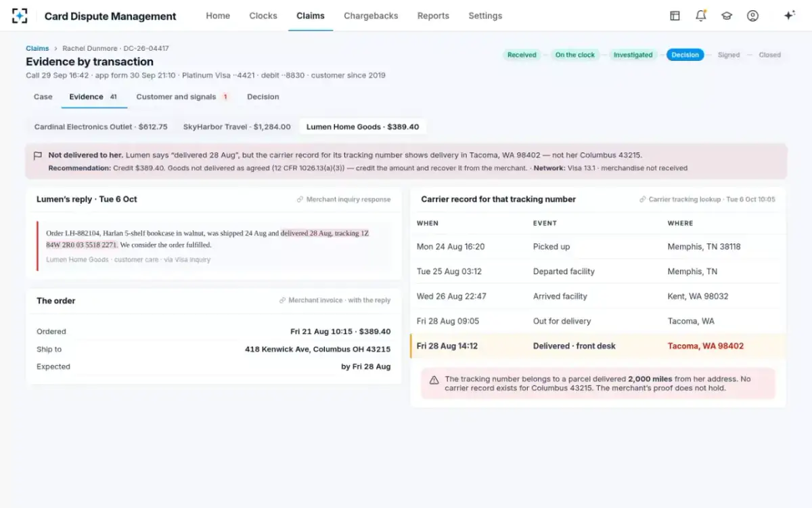Click the Received status step
812x508 pixels.
[522, 55]
